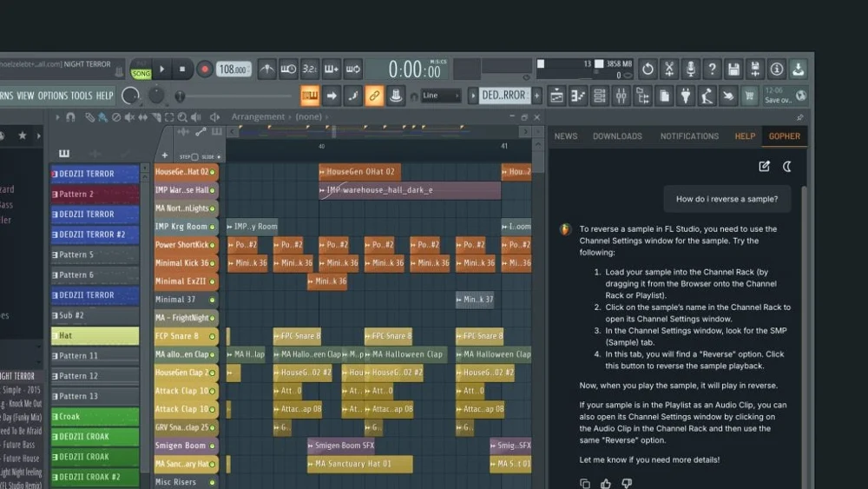Select the playlist pencil draw tool

pos(89,117)
